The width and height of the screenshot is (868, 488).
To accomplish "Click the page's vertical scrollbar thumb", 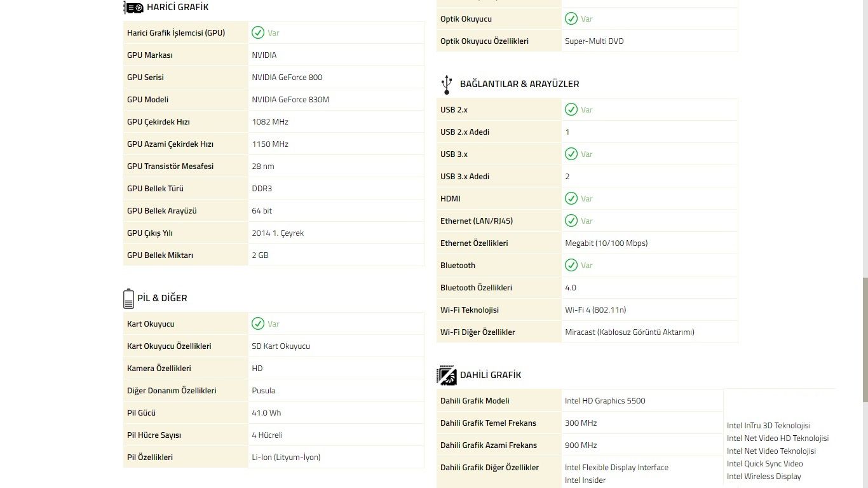I will (864, 340).
